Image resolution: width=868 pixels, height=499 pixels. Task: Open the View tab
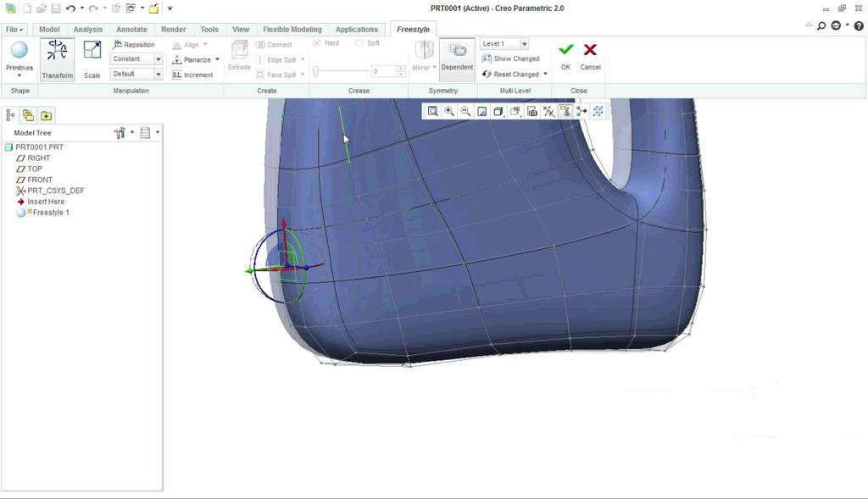[241, 30]
